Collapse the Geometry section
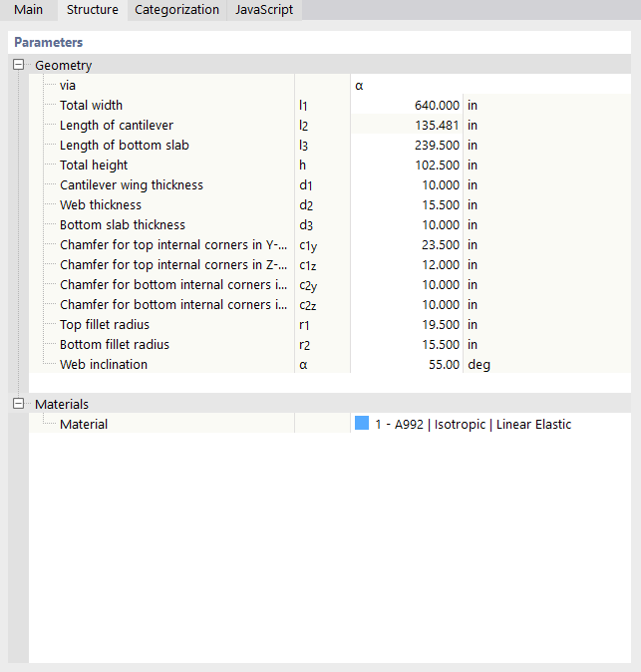This screenshot has width=641, height=672. tap(18, 65)
